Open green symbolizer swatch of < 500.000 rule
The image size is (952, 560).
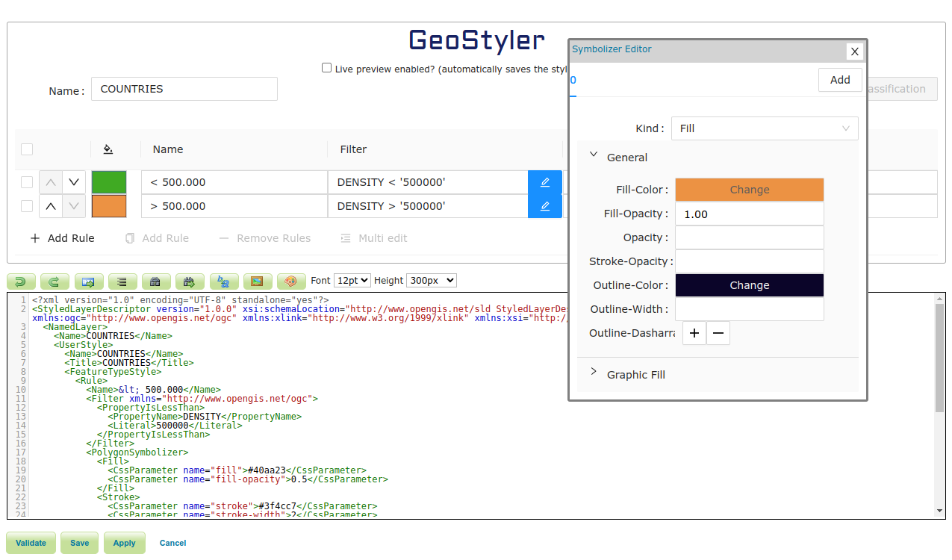coord(109,182)
